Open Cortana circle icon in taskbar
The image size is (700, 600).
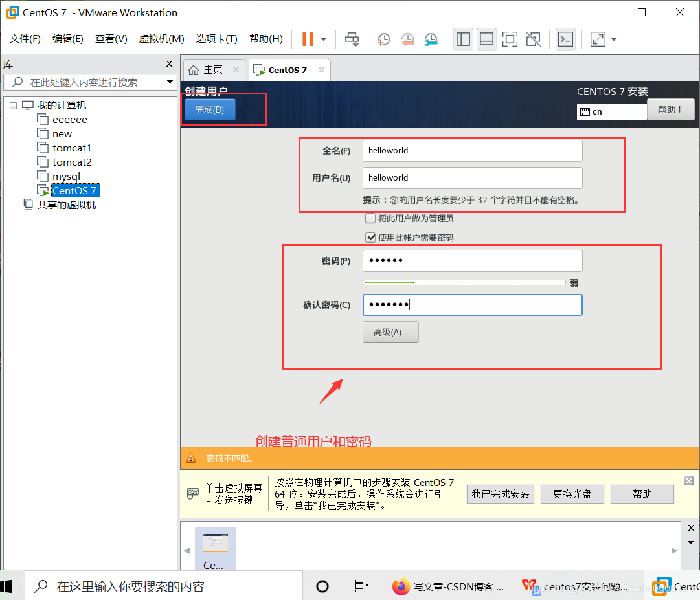pos(322,586)
